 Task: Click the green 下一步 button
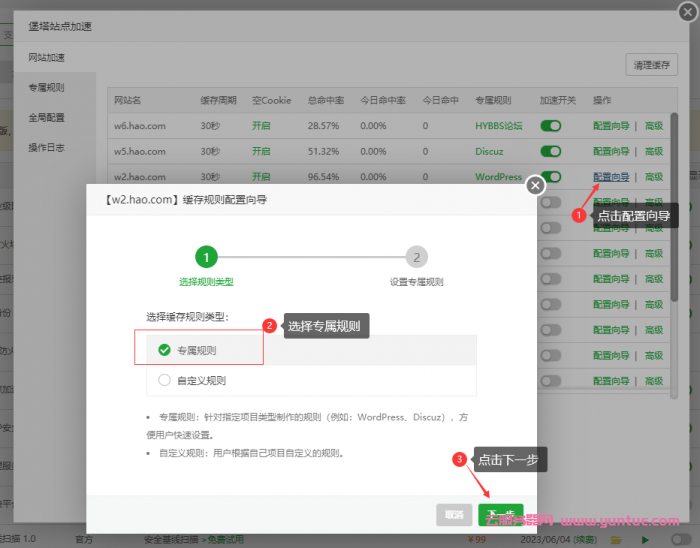pos(500,514)
